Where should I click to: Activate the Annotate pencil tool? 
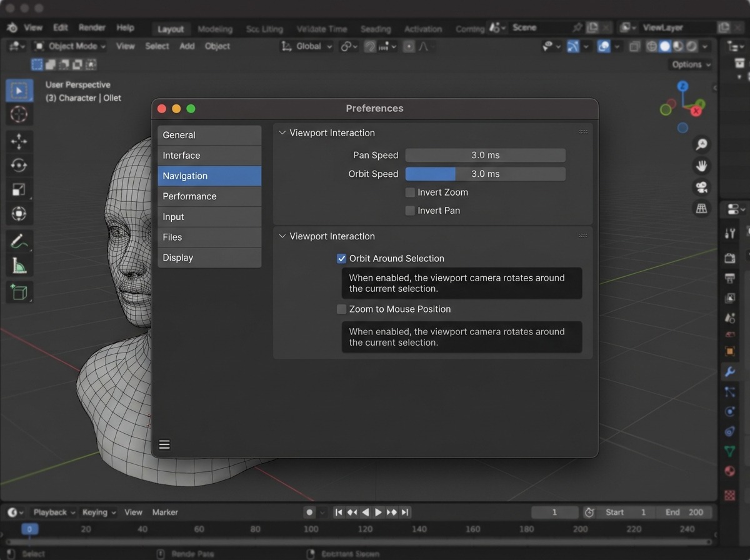[x=19, y=241]
